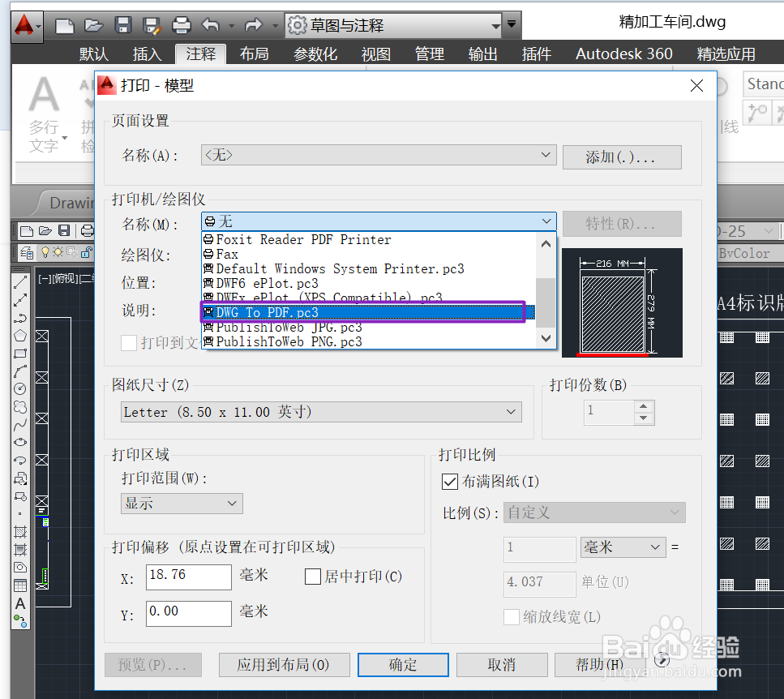Click the X offset input field

pyautogui.click(x=188, y=577)
